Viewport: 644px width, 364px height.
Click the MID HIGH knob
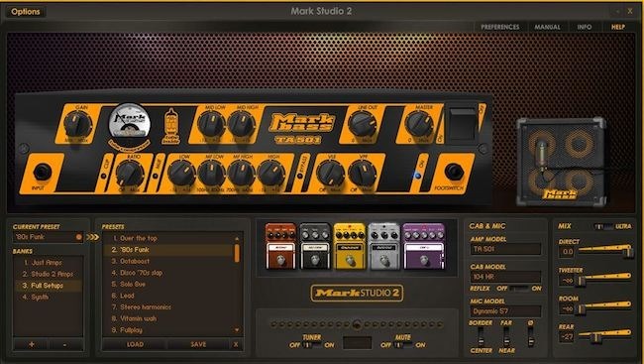point(242,124)
